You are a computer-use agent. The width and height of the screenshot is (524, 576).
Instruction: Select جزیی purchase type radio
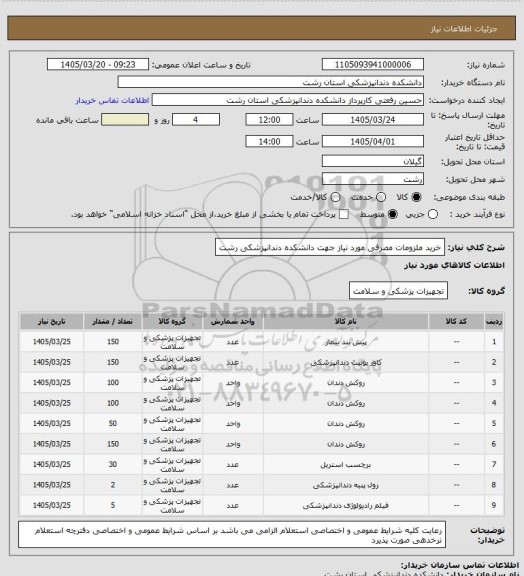(x=433, y=214)
